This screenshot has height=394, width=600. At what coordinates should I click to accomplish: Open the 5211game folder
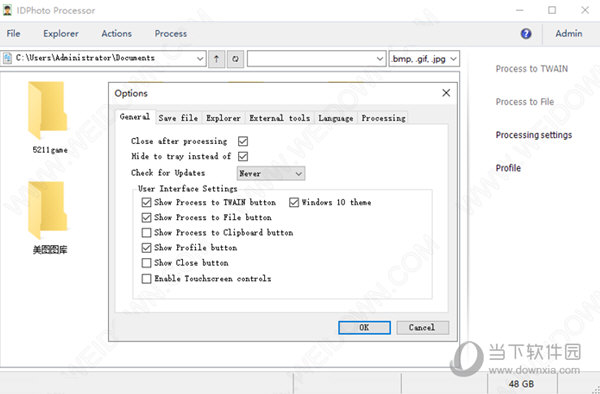tap(49, 118)
